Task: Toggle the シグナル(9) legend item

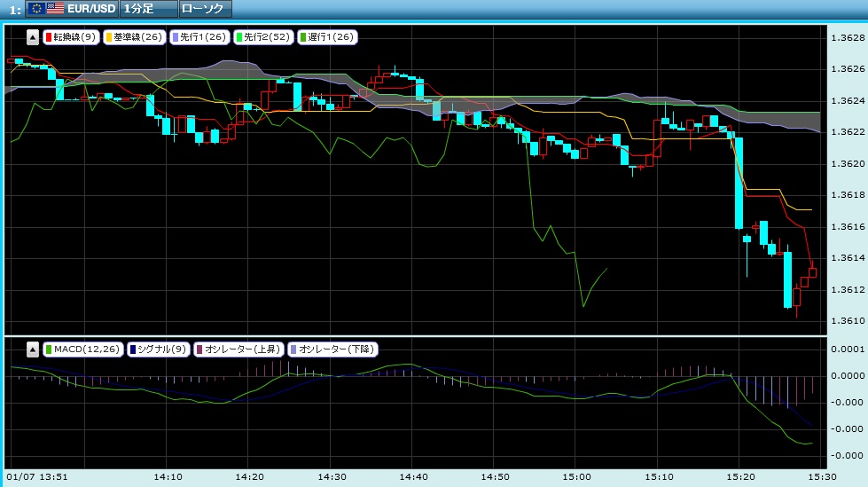Action: (159, 349)
